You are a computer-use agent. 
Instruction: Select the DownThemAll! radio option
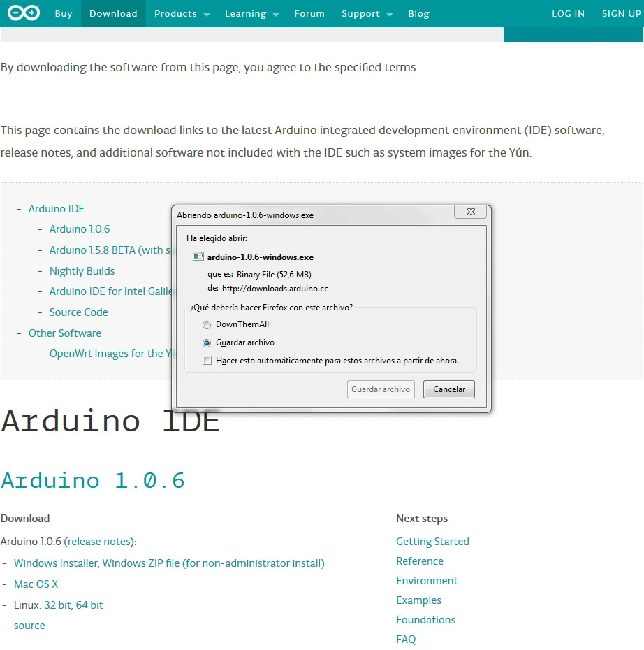tap(206, 325)
